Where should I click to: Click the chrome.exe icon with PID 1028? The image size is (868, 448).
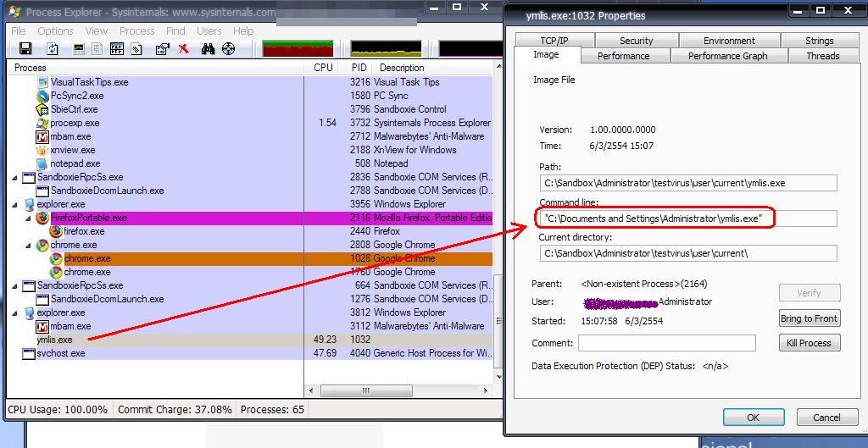tap(56, 258)
